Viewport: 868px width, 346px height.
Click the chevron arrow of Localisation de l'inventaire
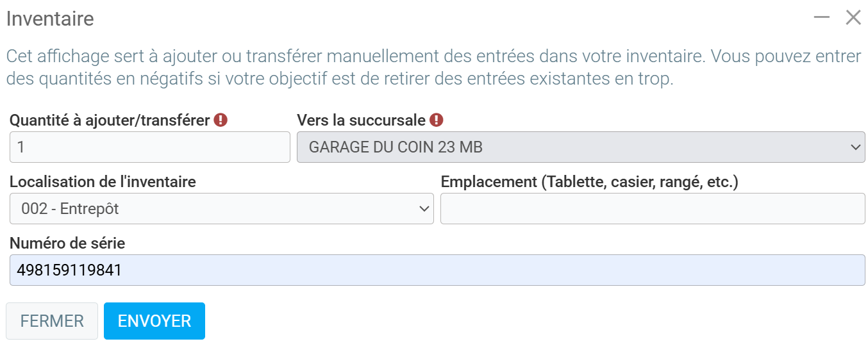[424, 209]
